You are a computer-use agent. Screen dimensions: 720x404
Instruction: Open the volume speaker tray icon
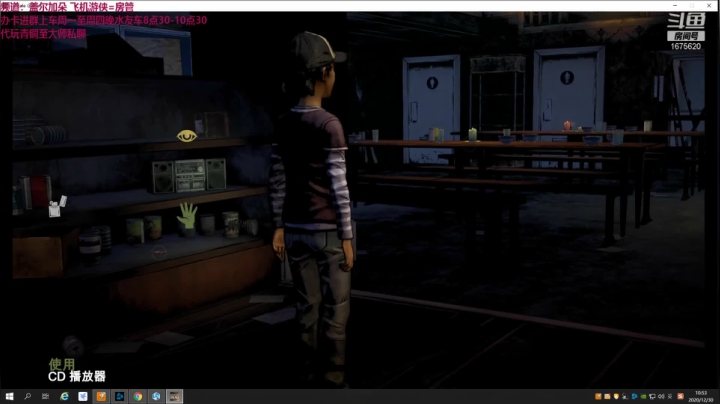(661, 396)
